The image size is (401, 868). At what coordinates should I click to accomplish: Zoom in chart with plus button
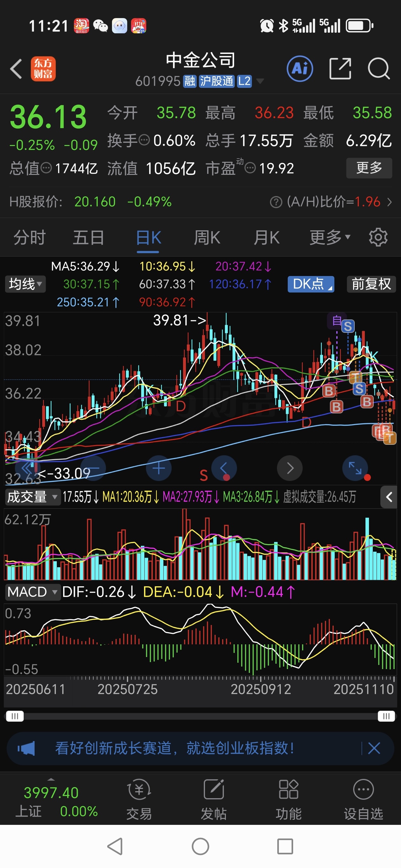(159, 468)
